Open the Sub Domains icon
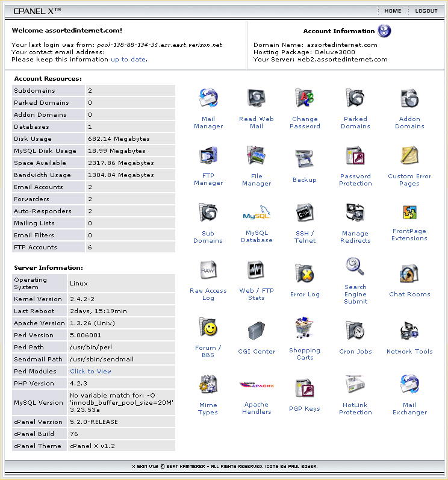Screen dimensions: 448x480 208,213
